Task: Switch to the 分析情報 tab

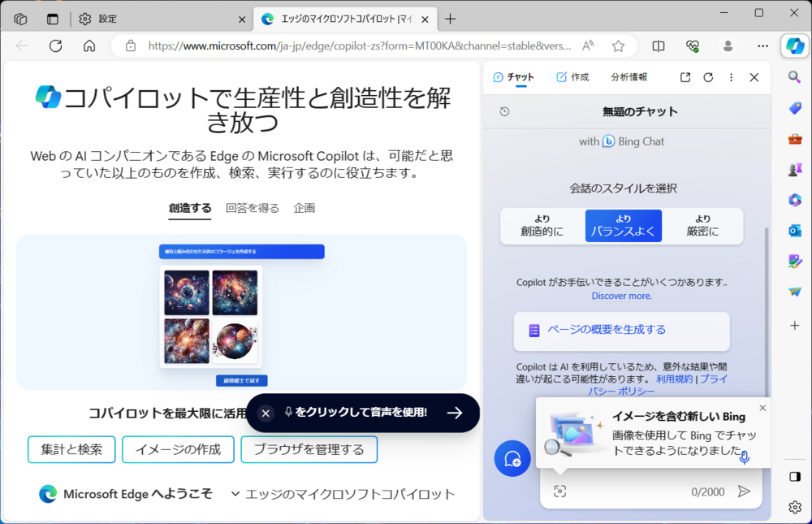Action: click(x=628, y=77)
